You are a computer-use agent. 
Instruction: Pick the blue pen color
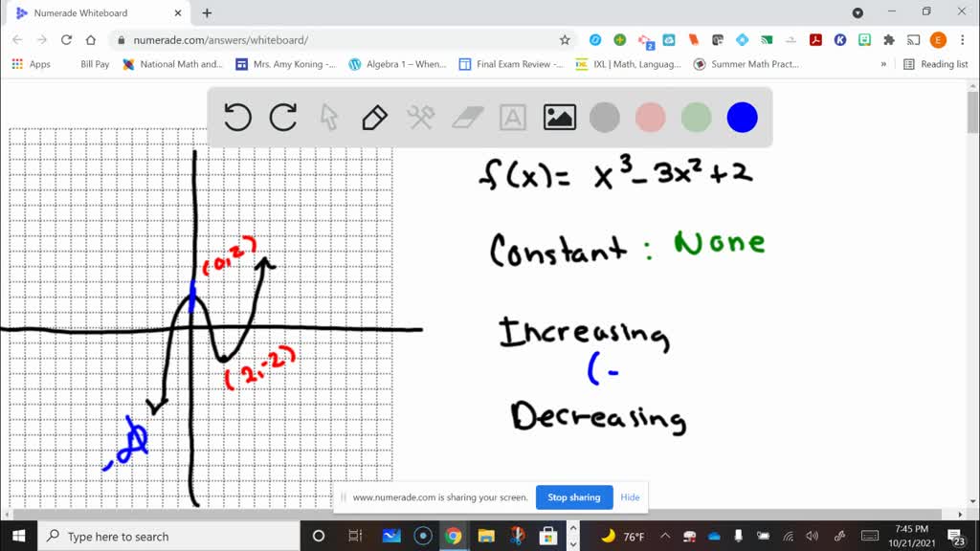point(742,117)
